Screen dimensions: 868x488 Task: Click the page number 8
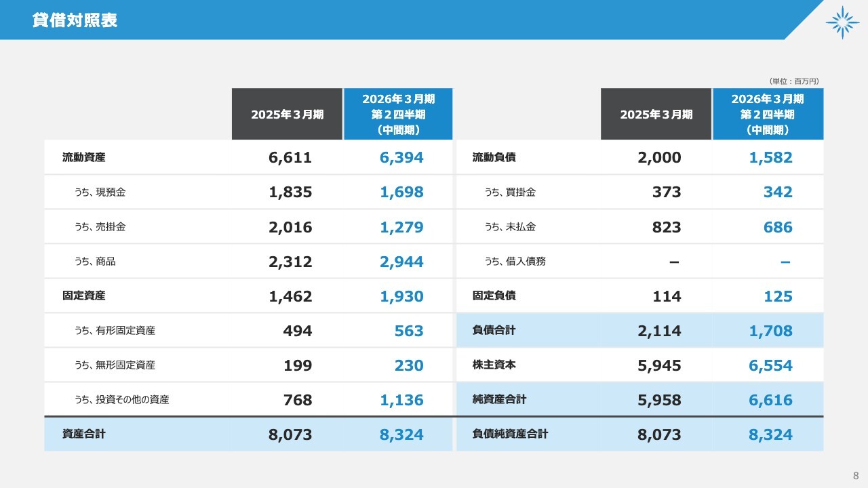point(856,474)
